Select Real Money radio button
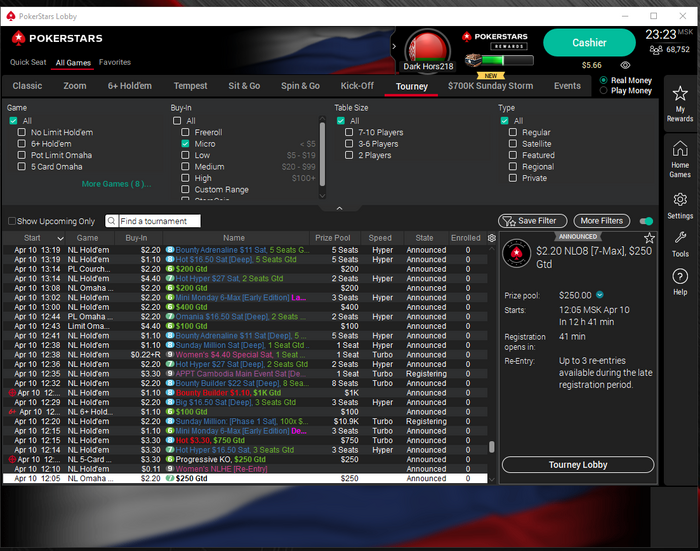This screenshot has height=551, width=700. (604, 80)
